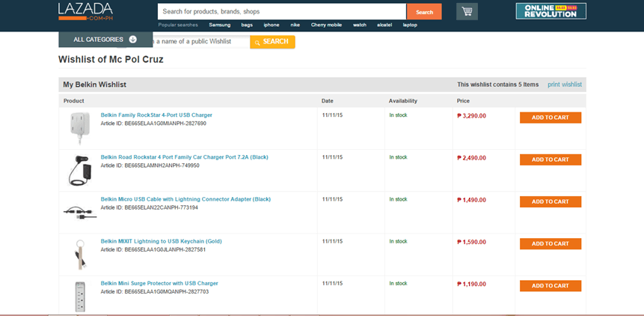This screenshot has height=316, width=644.
Task: Expand the All Categories dropdown
Action: click(x=105, y=40)
